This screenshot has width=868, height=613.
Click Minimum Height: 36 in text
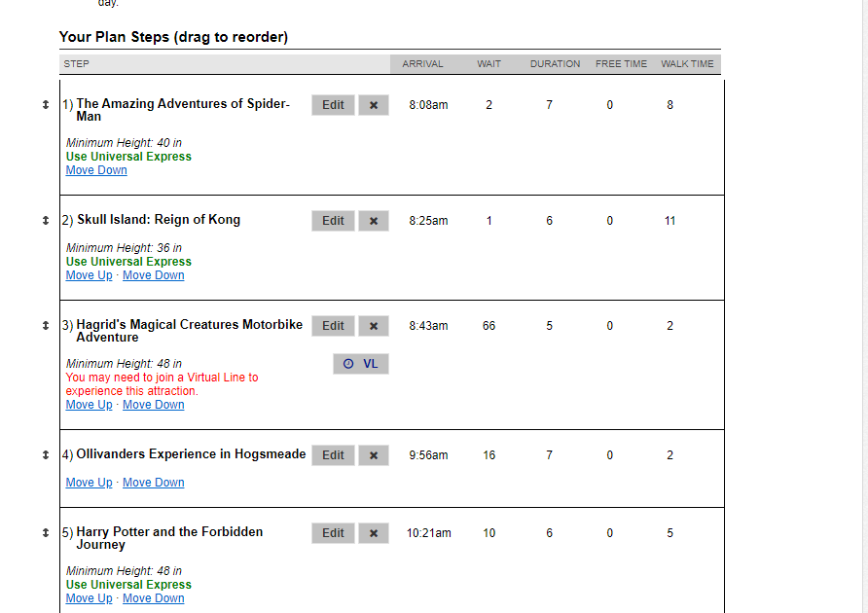pos(124,248)
